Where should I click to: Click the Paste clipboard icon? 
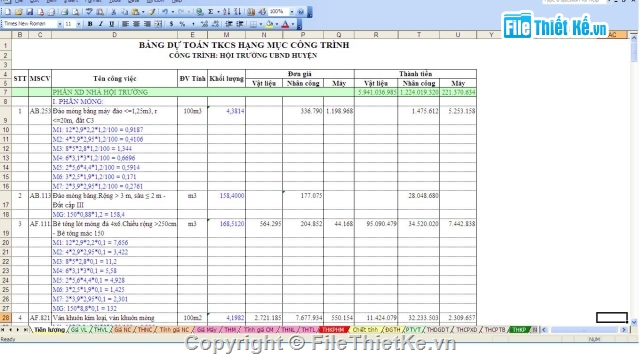(x=135, y=12)
